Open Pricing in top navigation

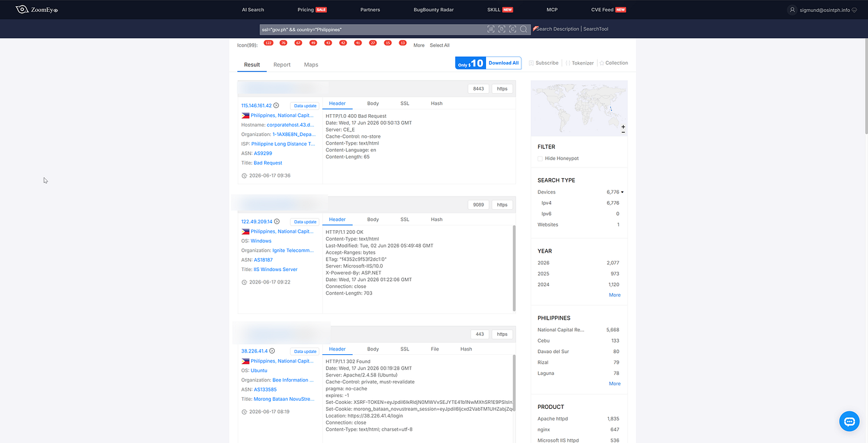pyautogui.click(x=306, y=10)
